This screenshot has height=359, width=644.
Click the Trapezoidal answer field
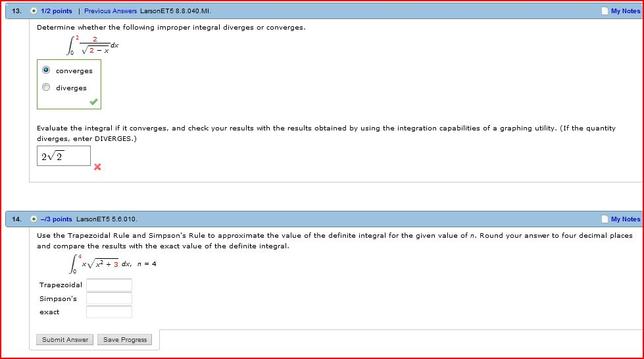pyautogui.click(x=109, y=285)
